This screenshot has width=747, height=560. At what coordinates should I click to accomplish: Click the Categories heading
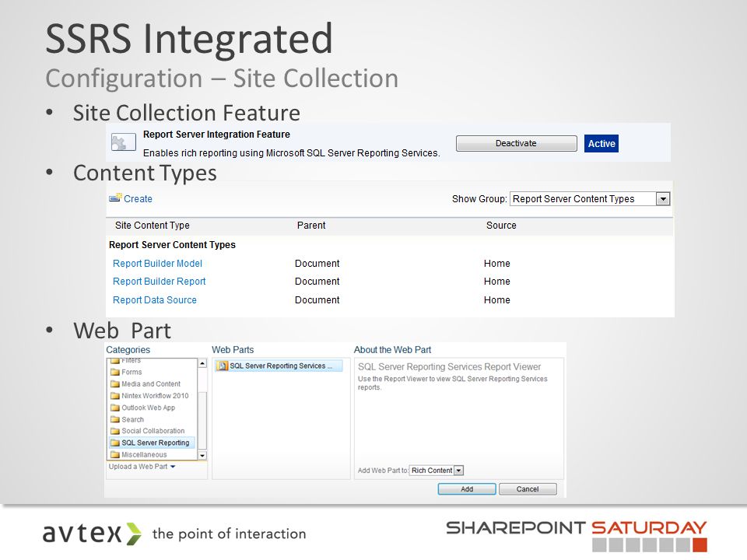(128, 349)
